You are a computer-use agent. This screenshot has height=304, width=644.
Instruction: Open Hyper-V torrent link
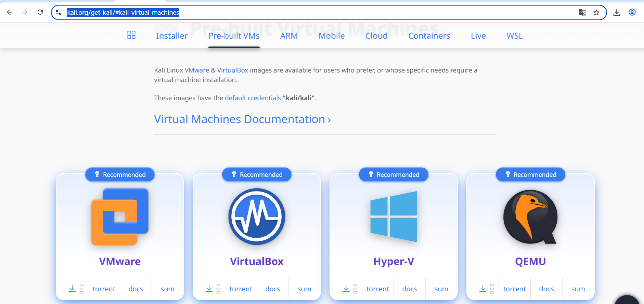click(378, 289)
